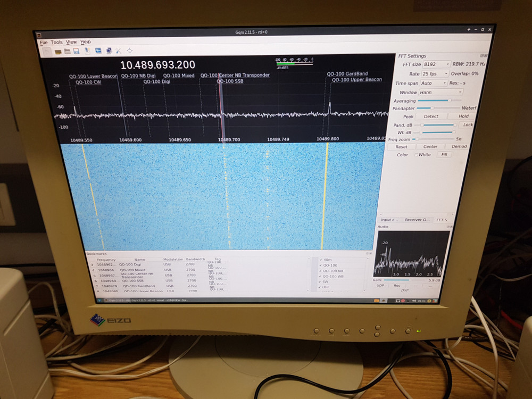Open the Tools menu
The height and width of the screenshot is (399, 532).
(x=56, y=43)
